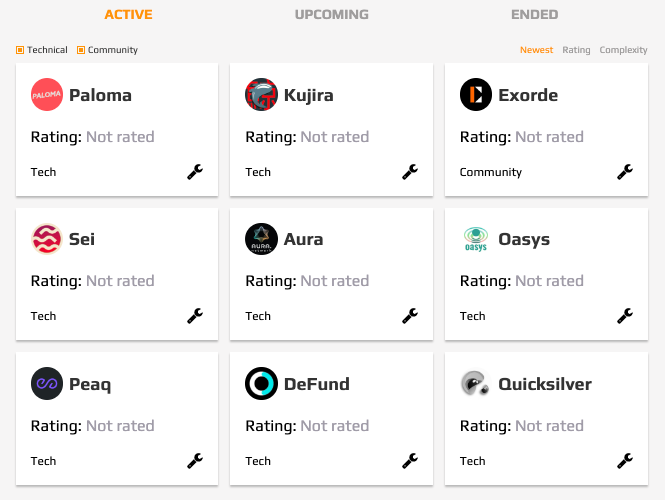Click the Quicksilver logo icon
The width and height of the screenshot is (665, 500).
point(476,383)
